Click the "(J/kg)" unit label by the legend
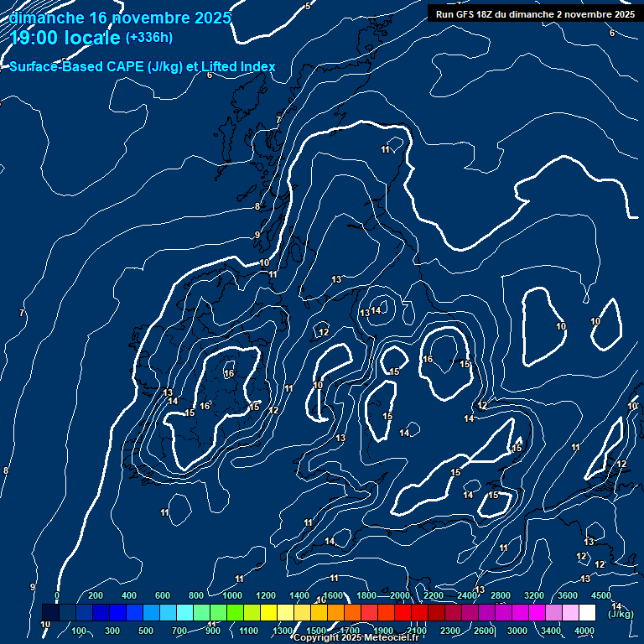The width and height of the screenshot is (644, 644). [621, 615]
